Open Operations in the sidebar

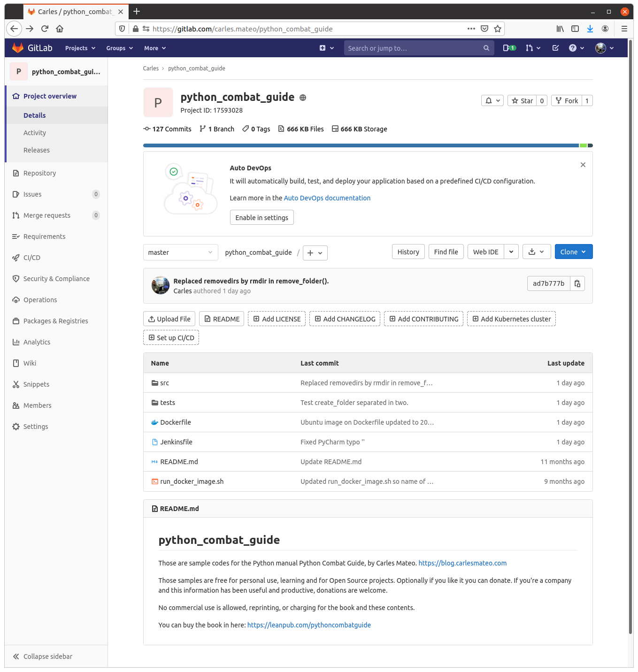tap(56, 300)
